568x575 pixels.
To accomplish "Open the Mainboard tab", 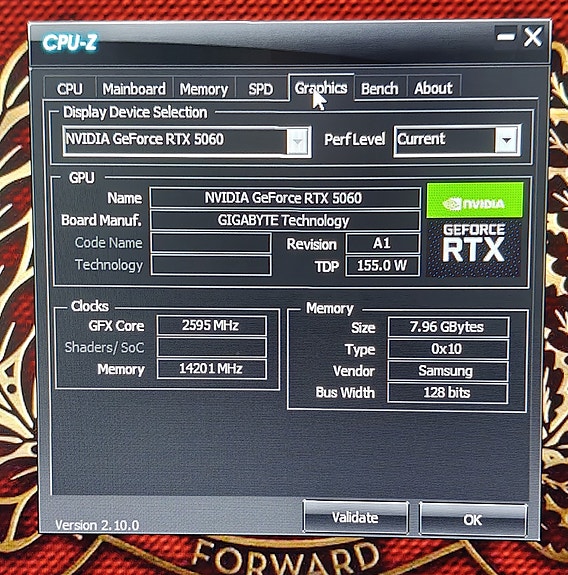I will 134,88.
